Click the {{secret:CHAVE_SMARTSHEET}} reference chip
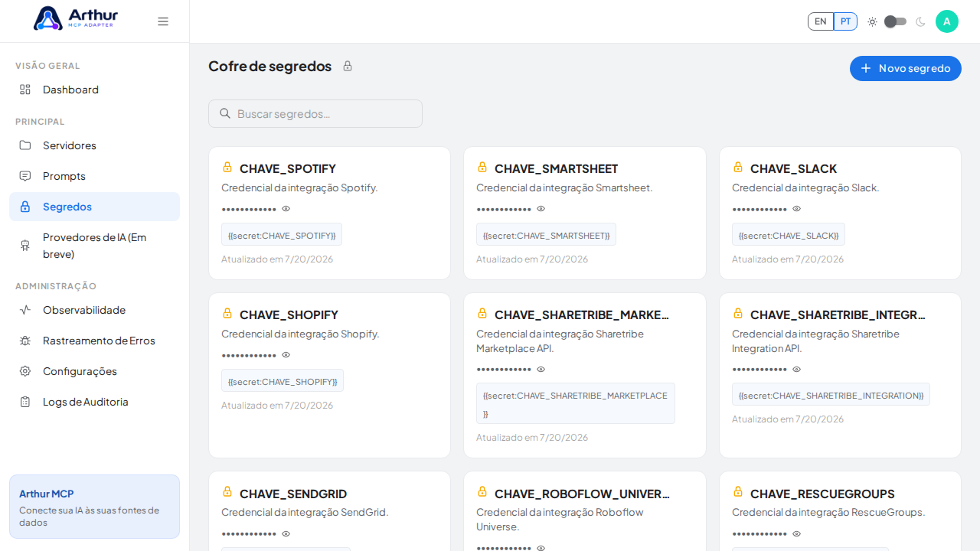 coord(546,235)
